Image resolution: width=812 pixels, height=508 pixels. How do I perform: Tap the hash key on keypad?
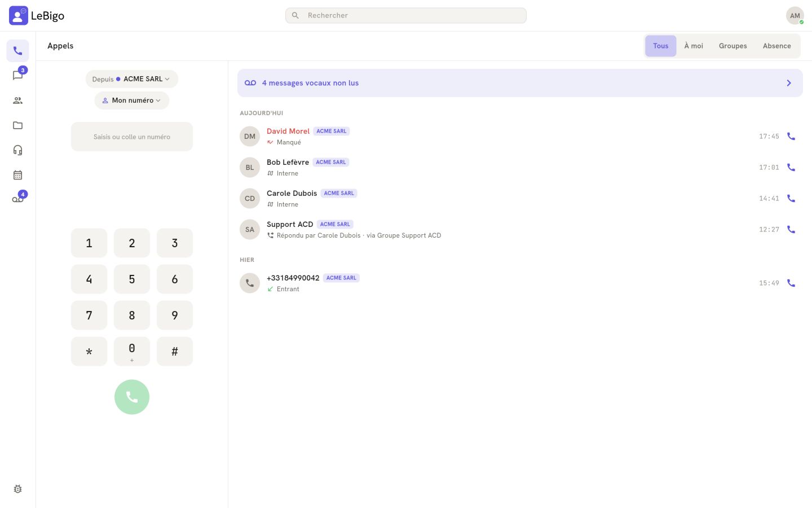[175, 352]
